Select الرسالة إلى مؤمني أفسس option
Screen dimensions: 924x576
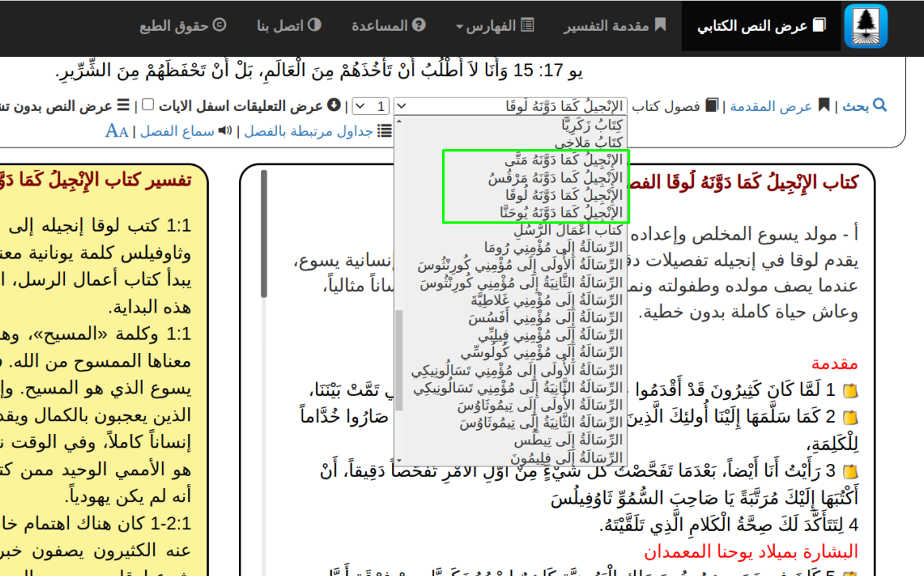click(545, 317)
